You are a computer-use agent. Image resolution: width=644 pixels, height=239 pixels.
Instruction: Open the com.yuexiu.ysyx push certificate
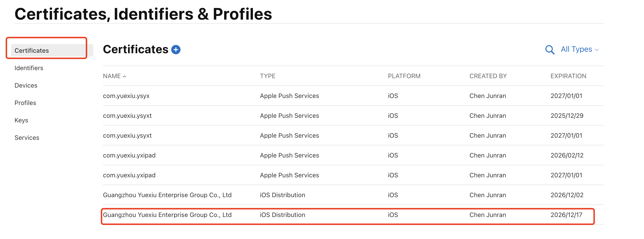point(126,96)
